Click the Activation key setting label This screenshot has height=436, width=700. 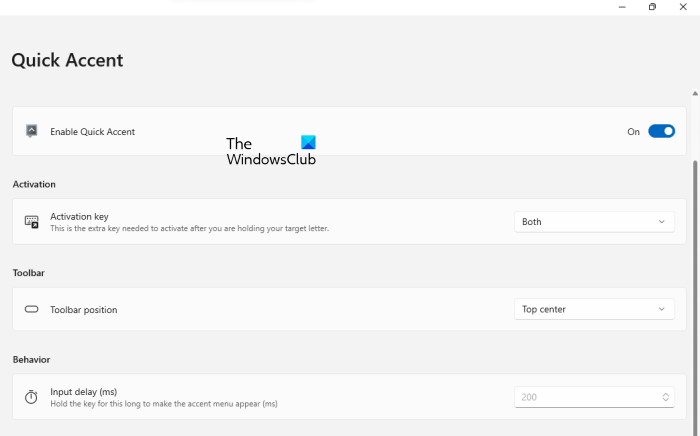point(79,216)
